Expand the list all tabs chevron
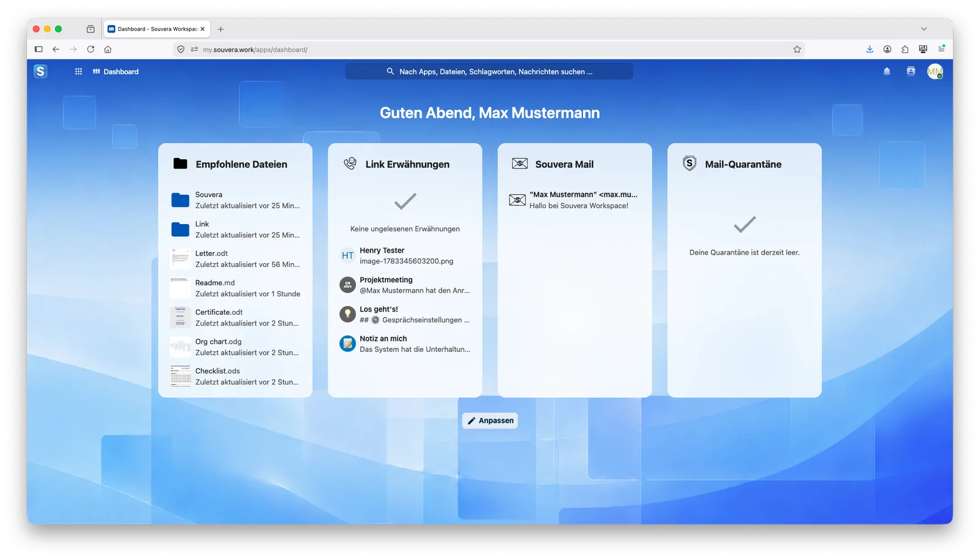 click(x=924, y=29)
